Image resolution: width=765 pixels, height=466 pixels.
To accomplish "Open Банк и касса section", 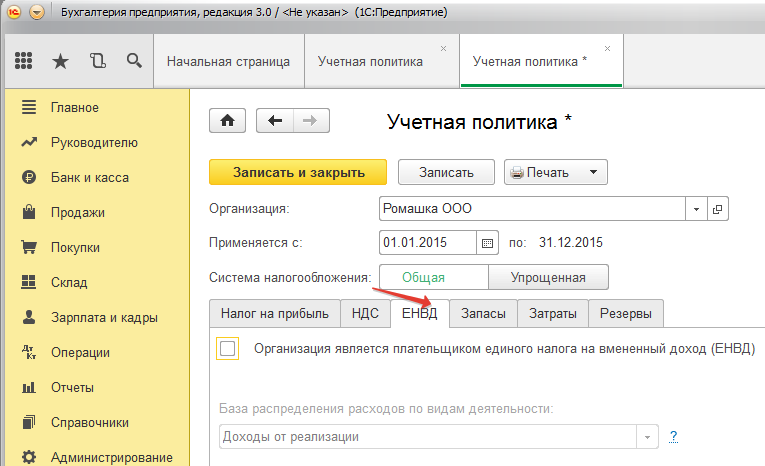I will (89, 177).
